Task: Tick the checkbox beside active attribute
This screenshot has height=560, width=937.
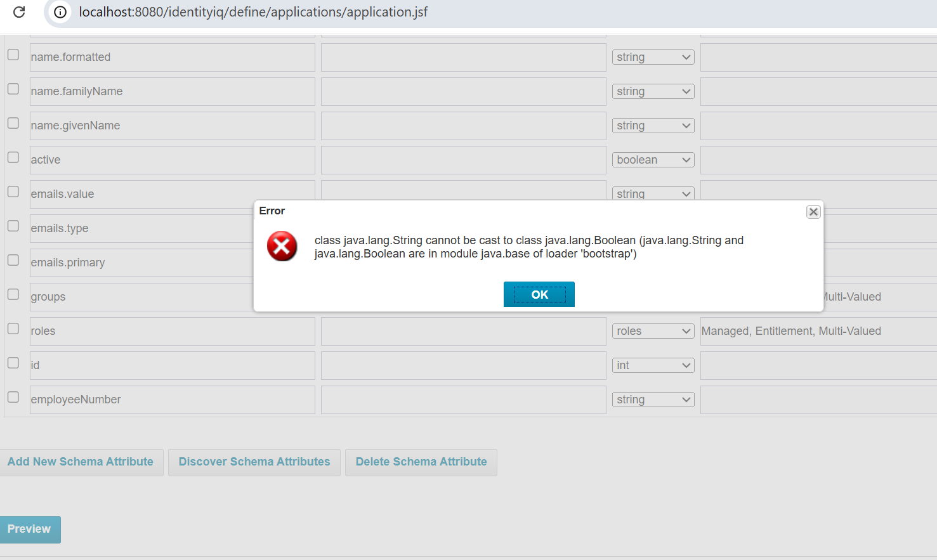Action: [13, 158]
